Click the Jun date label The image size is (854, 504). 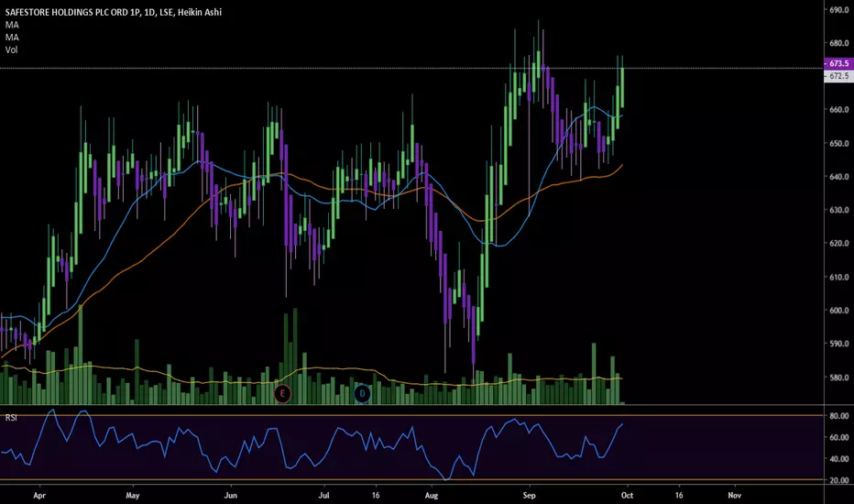(230, 495)
